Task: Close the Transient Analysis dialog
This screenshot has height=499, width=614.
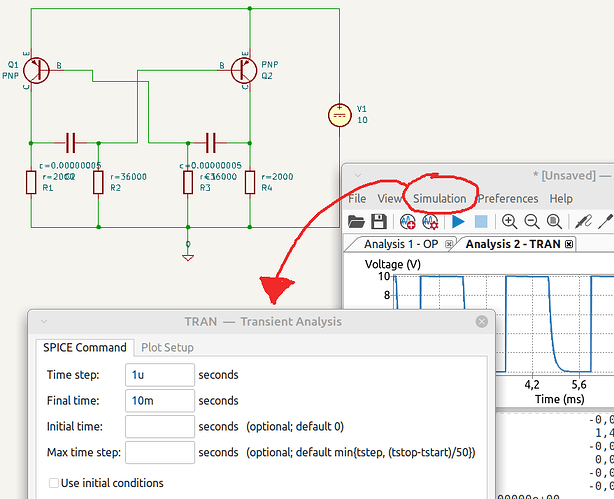Action: click(482, 322)
